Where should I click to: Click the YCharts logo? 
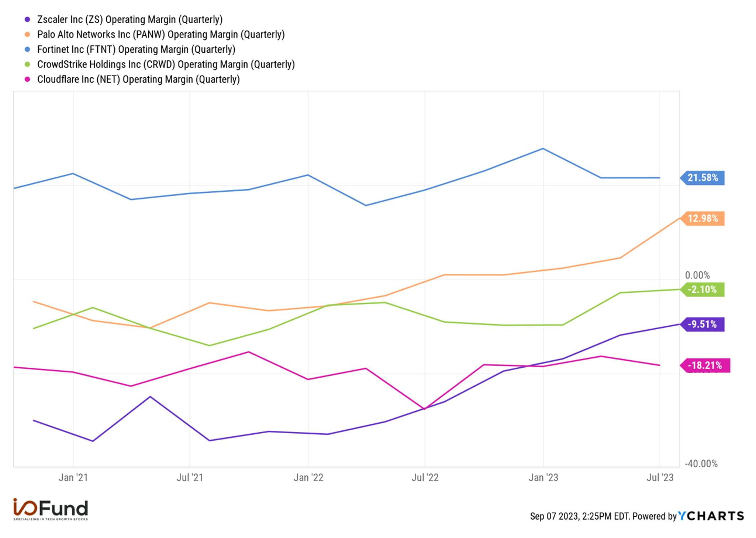[711, 516]
